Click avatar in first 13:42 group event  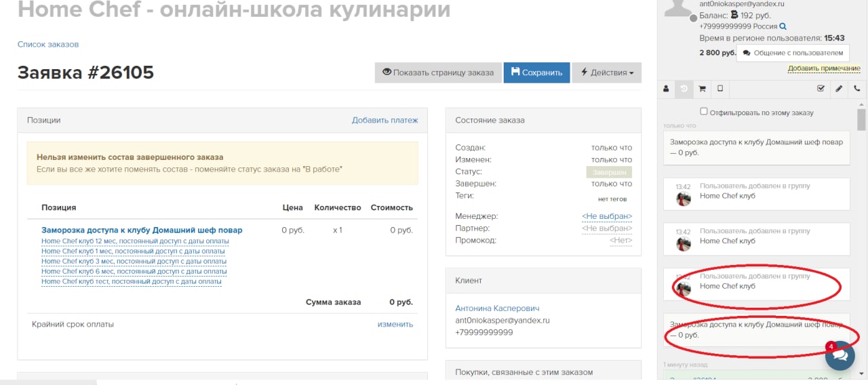click(x=684, y=199)
